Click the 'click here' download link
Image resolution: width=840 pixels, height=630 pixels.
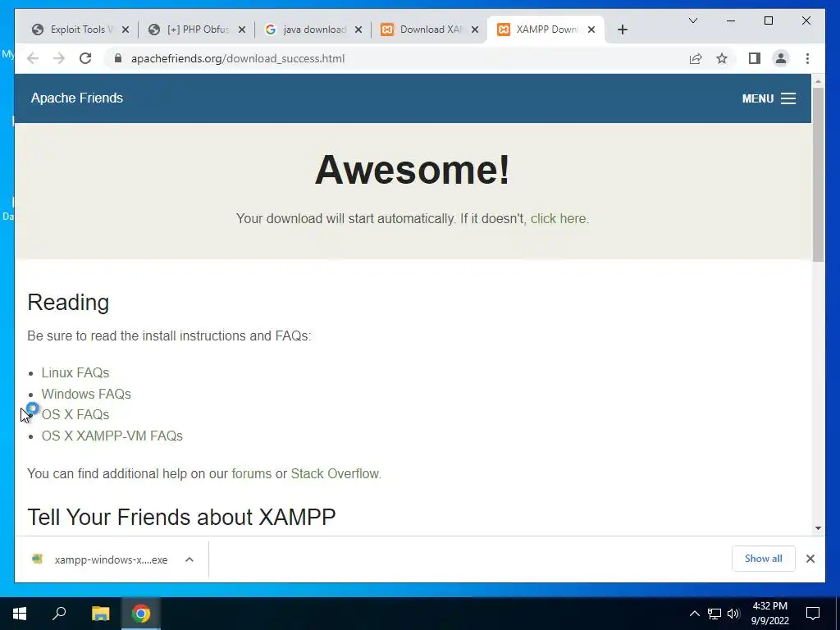coord(558,218)
